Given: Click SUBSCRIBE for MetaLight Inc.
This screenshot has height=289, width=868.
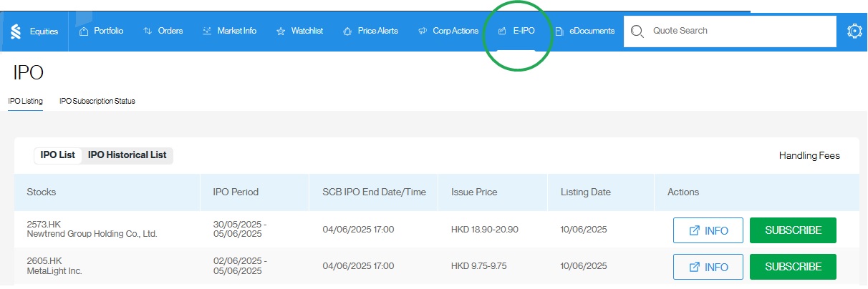Looking at the screenshot, I should point(793,267).
